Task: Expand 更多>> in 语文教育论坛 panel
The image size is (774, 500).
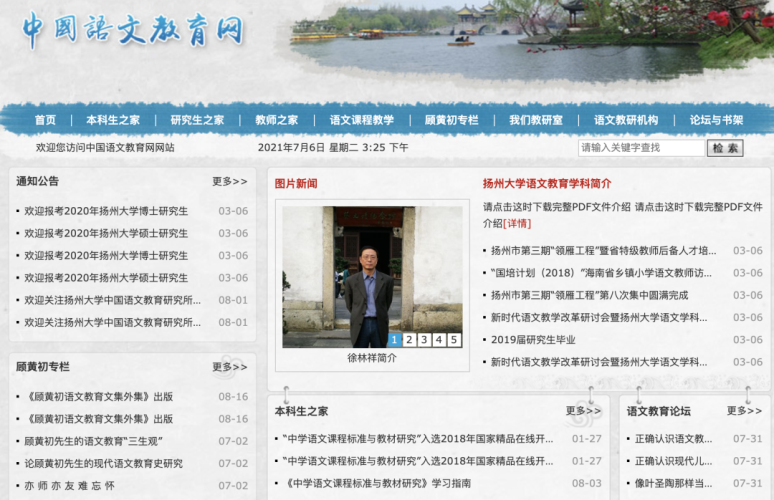Action: 744,411
